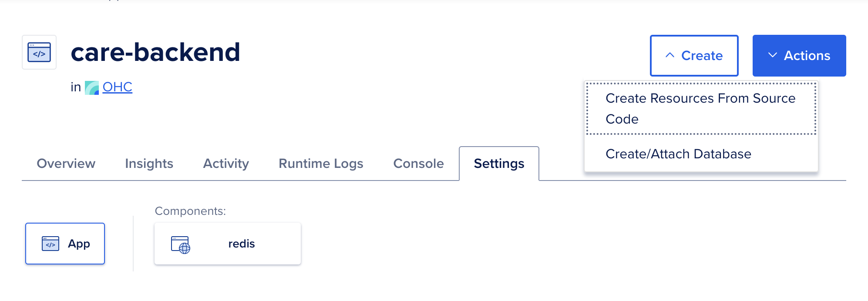The height and width of the screenshot is (301, 868).
Task: Select the Settings tab
Action: 499,164
